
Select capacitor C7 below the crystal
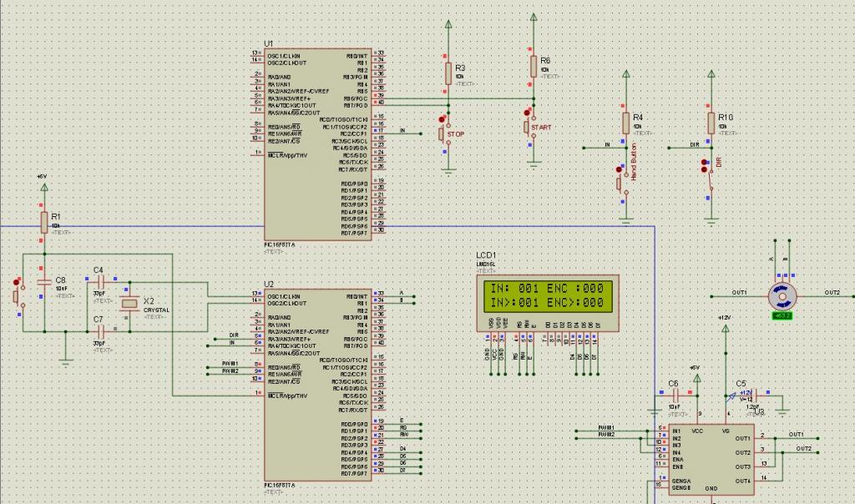pos(100,330)
